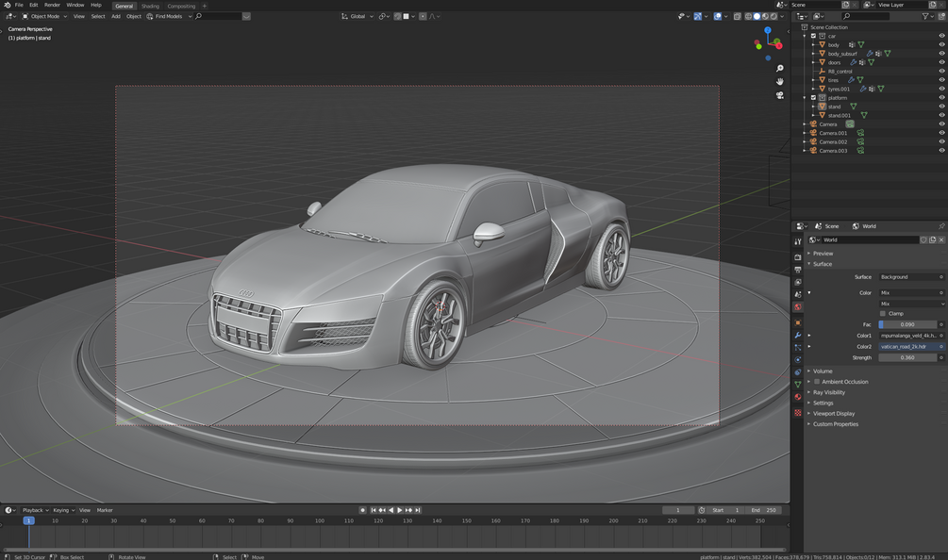This screenshot has height=560, width=948.
Task: Open the timeline Playback menu
Action: pyautogui.click(x=35, y=510)
